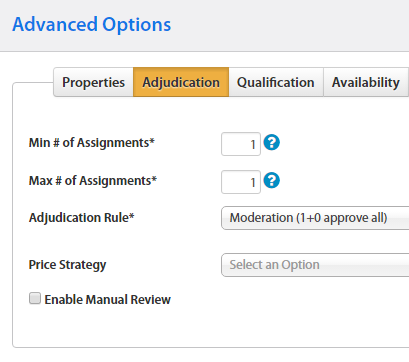The image size is (409, 362).
Task: Select the Adjudication tab
Action: click(x=181, y=82)
